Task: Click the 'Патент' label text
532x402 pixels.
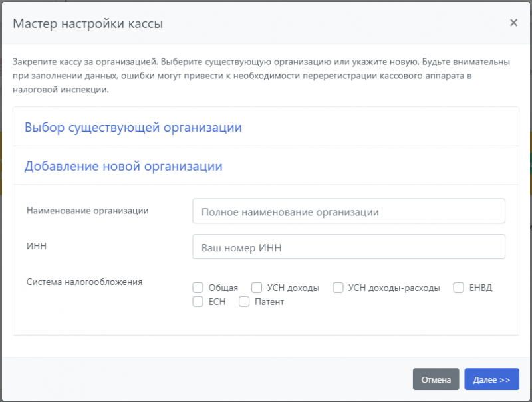Action: tap(269, 302)
